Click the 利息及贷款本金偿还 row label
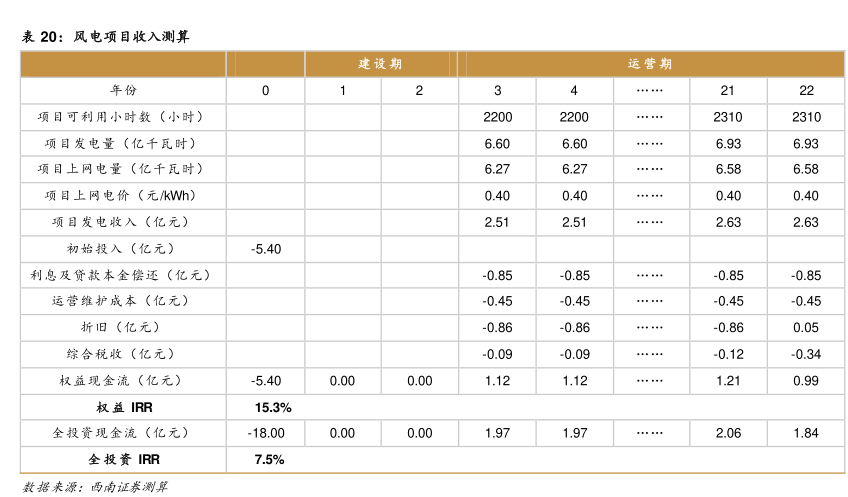This screenshot has height=497, width=848. (x=123, y=275)
